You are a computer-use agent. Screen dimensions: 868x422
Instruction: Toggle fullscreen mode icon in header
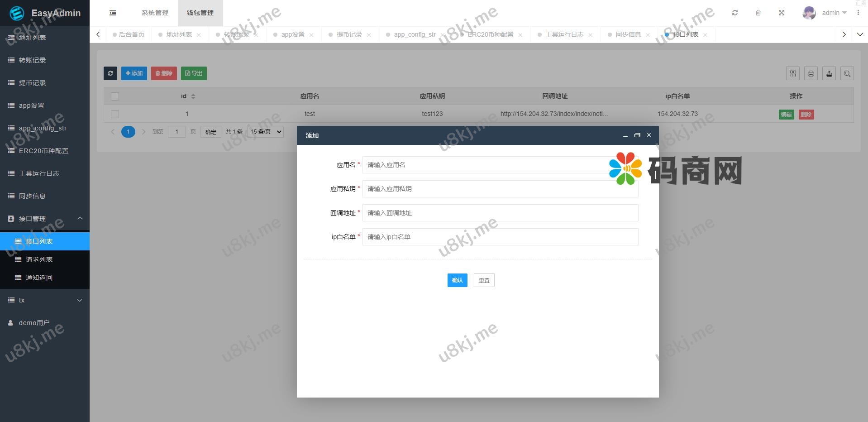coord(782,13)
